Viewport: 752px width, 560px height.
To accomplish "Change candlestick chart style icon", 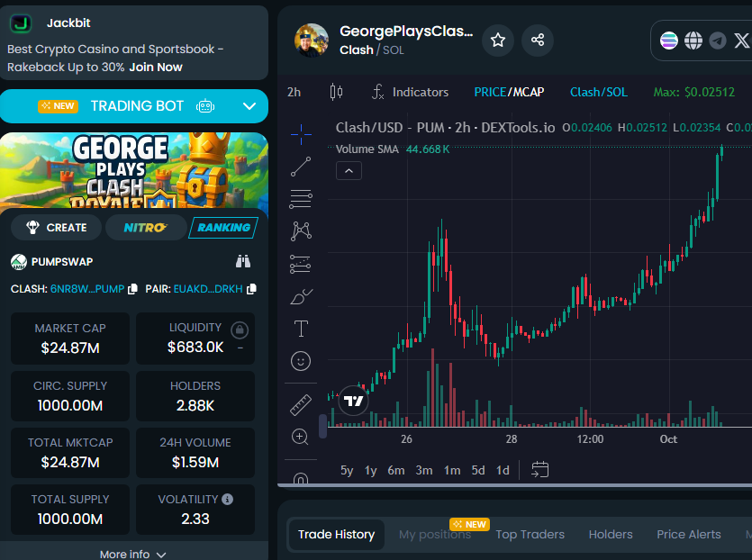I will (336, 92).
